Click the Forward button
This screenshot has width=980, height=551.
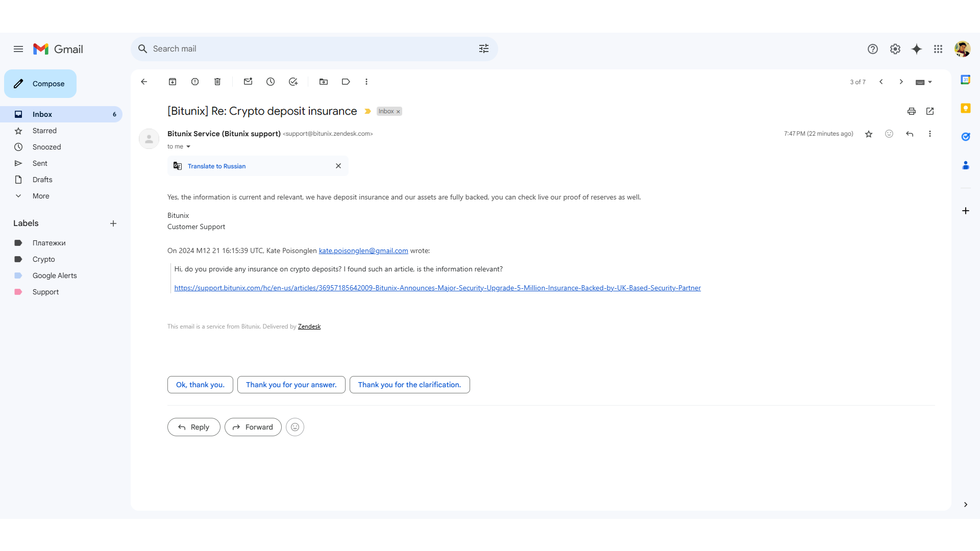[x=253, y=427]
